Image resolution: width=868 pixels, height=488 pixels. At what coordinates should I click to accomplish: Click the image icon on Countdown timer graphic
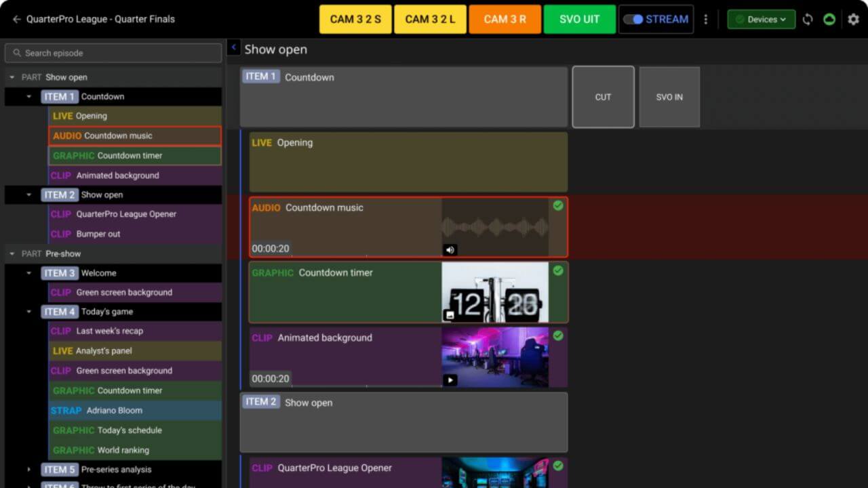coord(450,315)
